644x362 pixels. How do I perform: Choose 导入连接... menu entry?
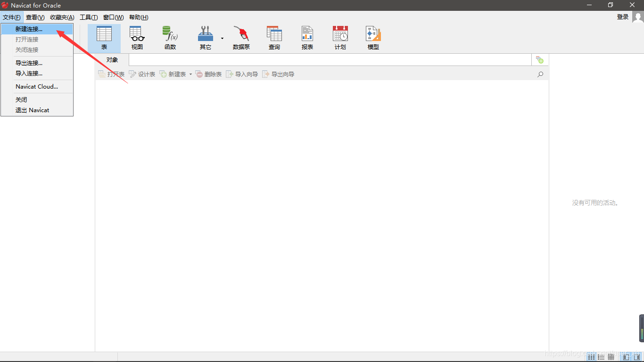click(37, 74)
